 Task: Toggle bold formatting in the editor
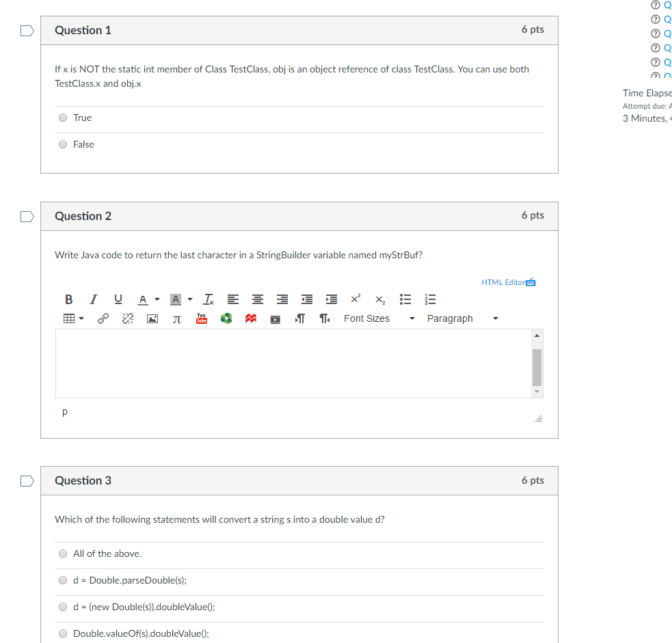coord(68,299)
